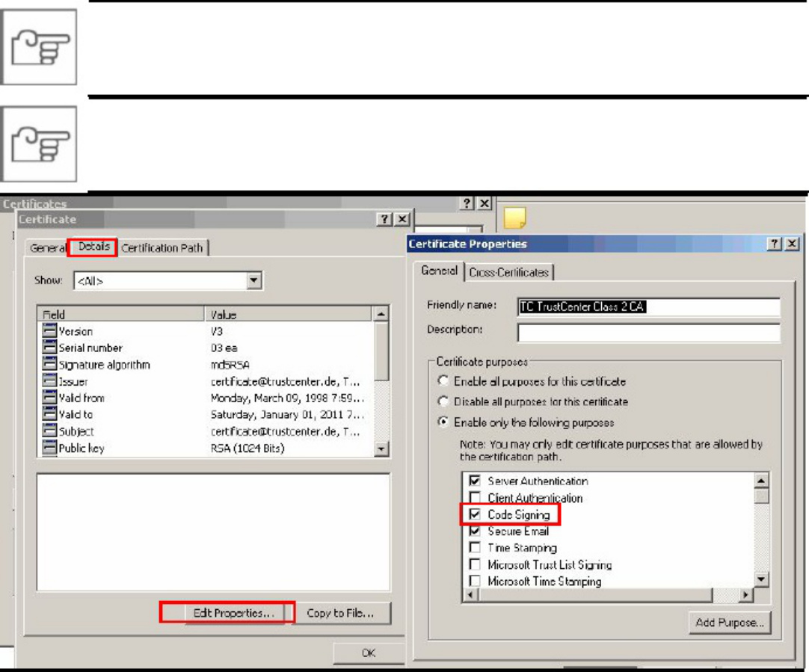This screenshot has height=672, width=809.
Task: Switch to the Certification Path tab
Action: tap(162, 248)
